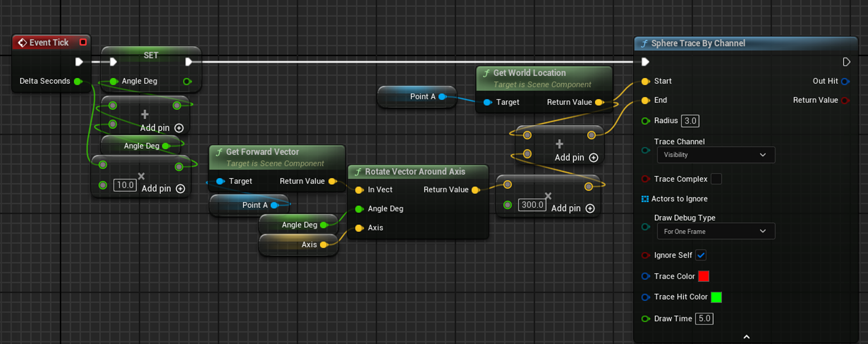Click the Draw Debug Type input pin
868x344 pixels.
[645, 227]
